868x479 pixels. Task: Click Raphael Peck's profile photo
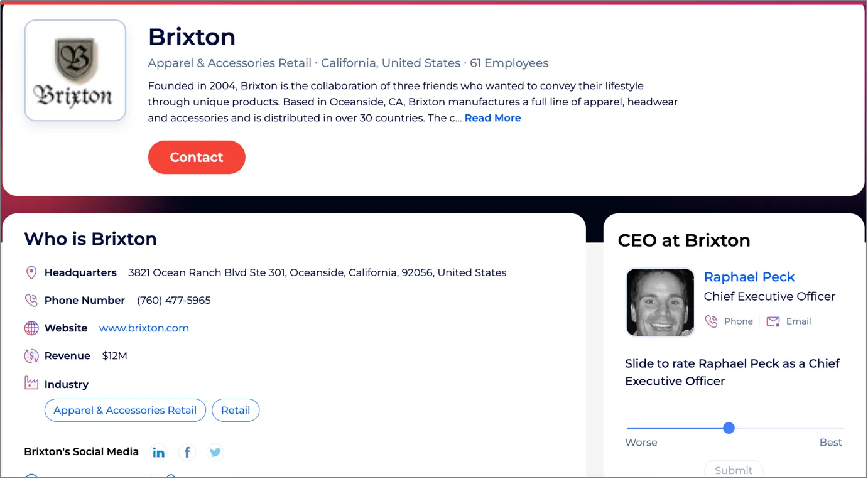pyautogui.click(x=660, y=302)
